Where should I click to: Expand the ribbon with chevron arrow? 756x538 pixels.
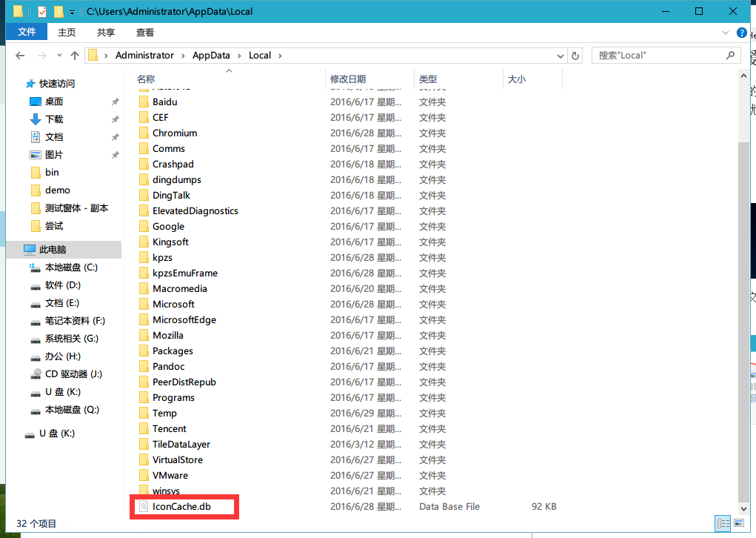coord(725,33)
